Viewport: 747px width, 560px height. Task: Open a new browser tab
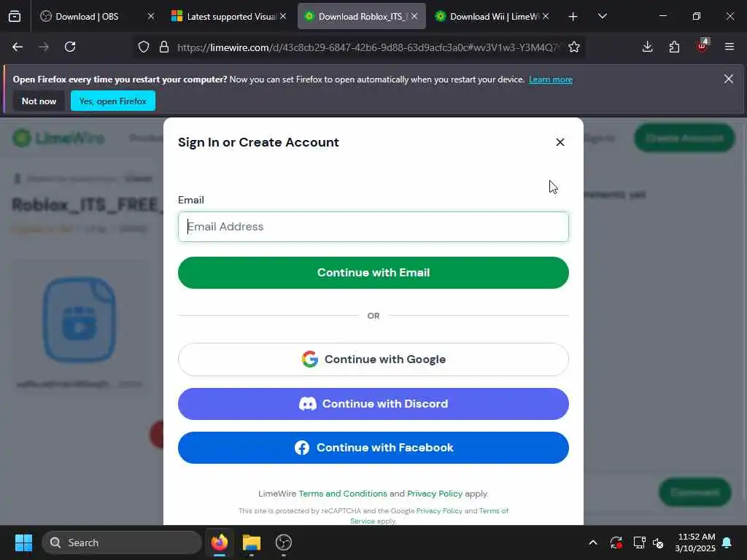coord(573,17)
